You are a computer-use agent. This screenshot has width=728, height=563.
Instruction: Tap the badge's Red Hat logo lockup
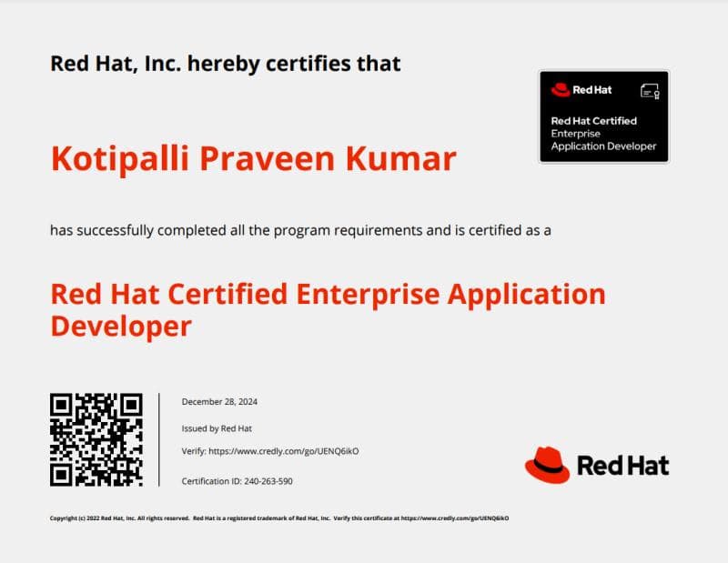point(582,89)
